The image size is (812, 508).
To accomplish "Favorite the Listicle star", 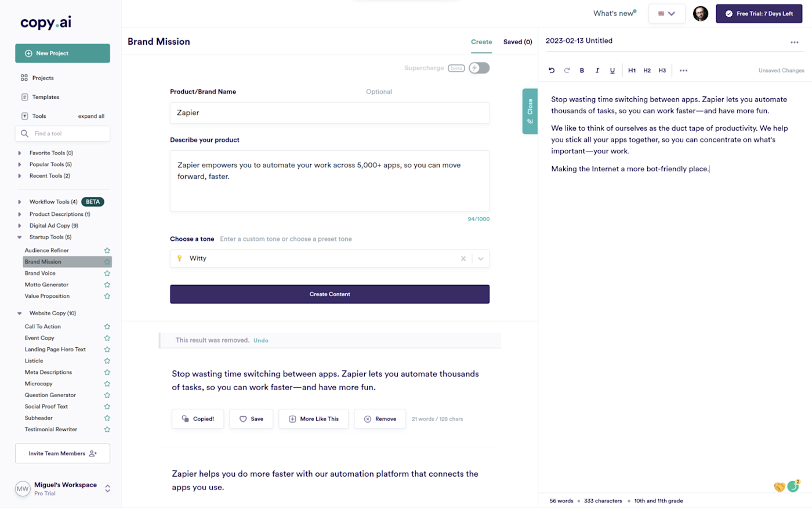I will coord(107,361).
